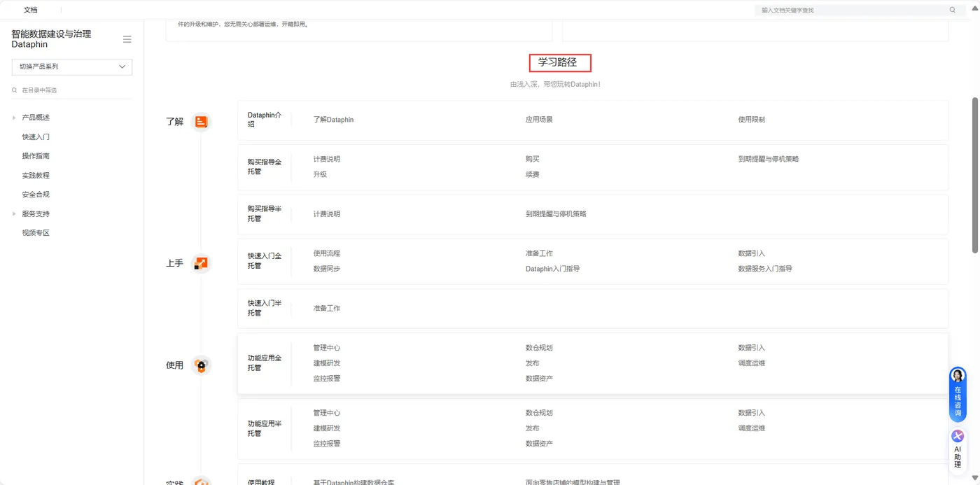This screenshot has width=980, height=485.
Task: Click the Dataphin介绍 row label
Action: (265, 120)
